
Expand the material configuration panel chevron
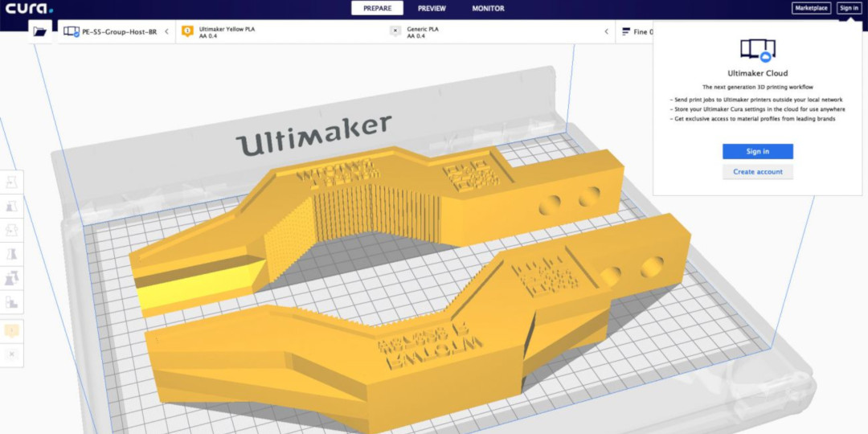[606, 32]
